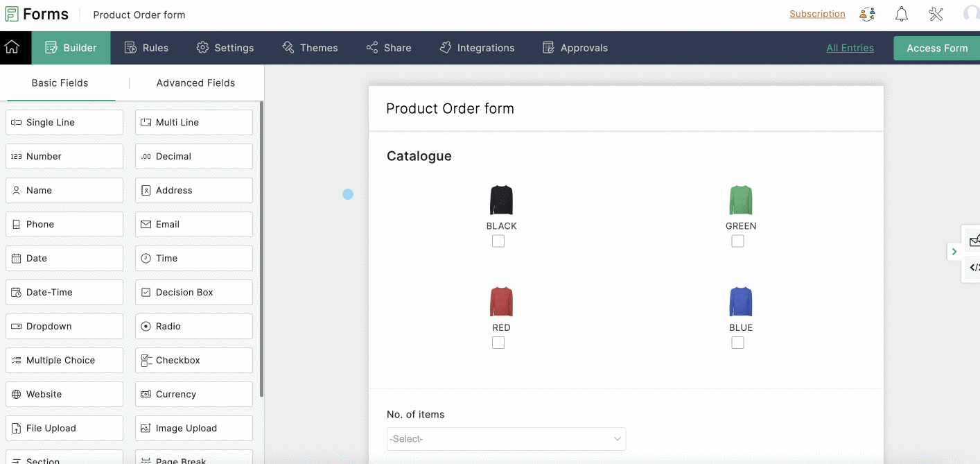Click the Access Form button
The height and width of the screenshot is (464, 980).
pyautogui.click(x=936, y=48)
